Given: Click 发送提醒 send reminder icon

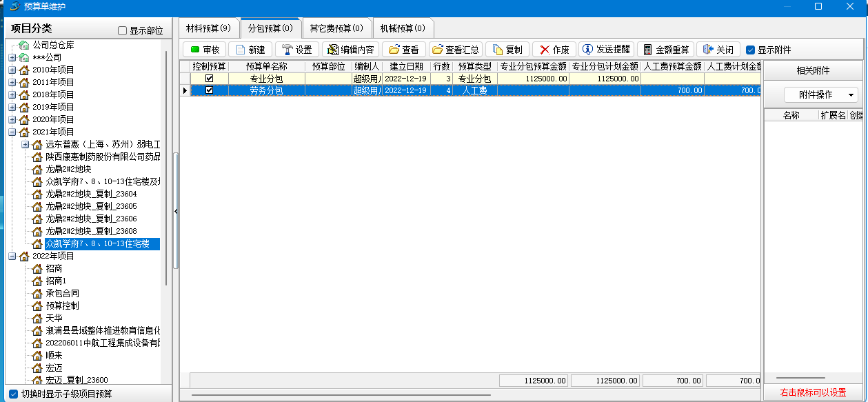Looking at the screenshot, I should coord(587,50).
